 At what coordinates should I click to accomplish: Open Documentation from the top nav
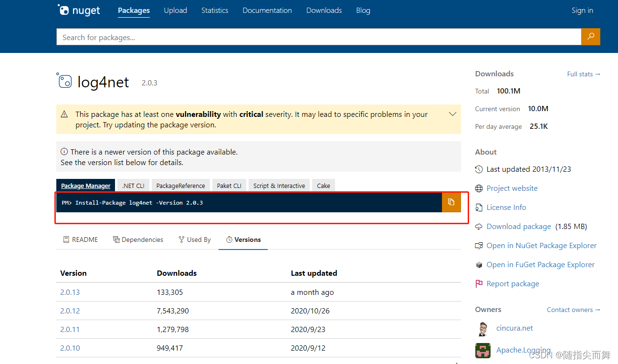click(267, 10)
